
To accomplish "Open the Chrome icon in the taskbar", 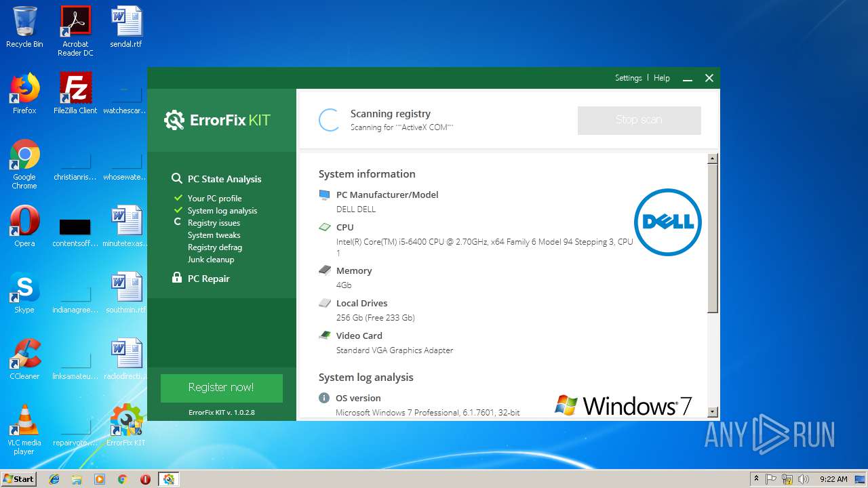I will point(122,479).
